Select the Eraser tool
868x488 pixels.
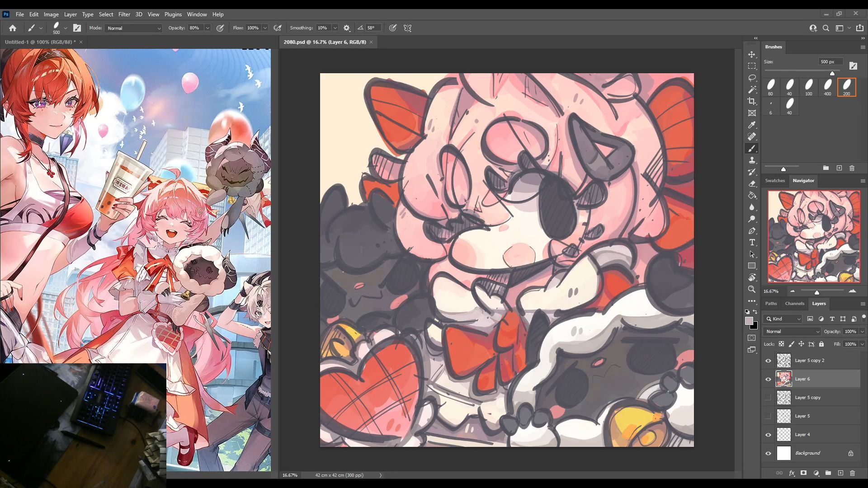pos(752,184)
